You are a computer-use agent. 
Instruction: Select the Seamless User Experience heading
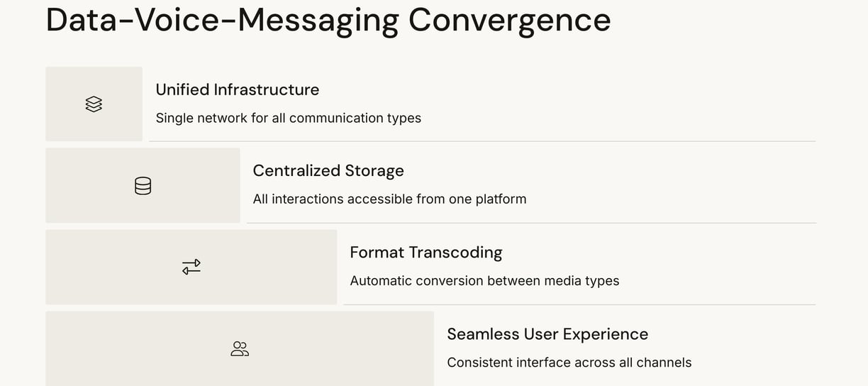click(x=547, y=334)
